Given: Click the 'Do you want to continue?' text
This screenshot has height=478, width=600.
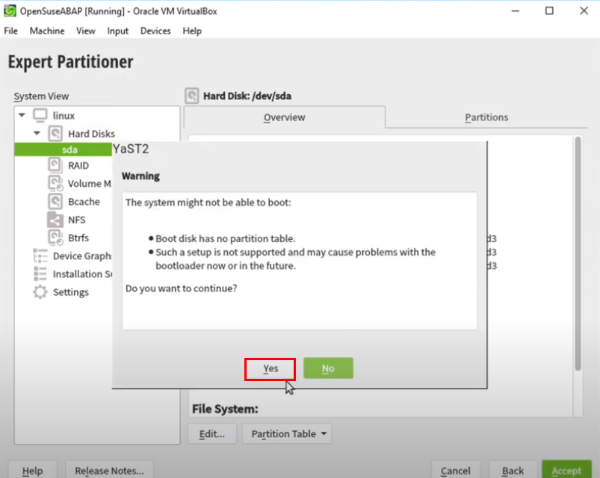Looking at the screenshot, I should tap(181, 288).
